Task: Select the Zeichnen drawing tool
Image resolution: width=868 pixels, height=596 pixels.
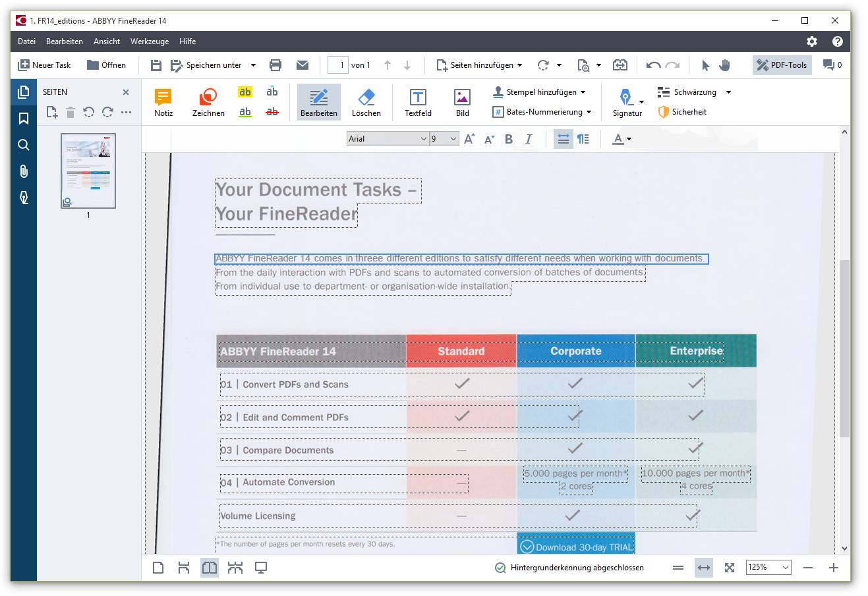Action: [208, 103]
